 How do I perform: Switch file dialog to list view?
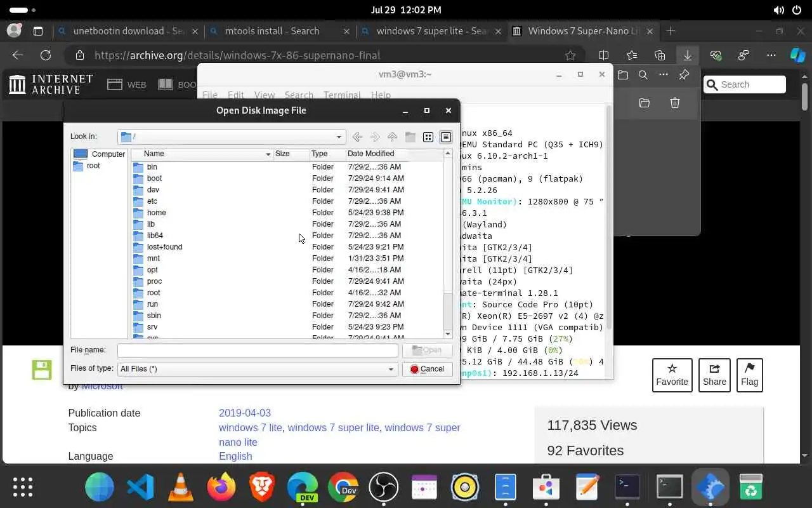point(428,137)
